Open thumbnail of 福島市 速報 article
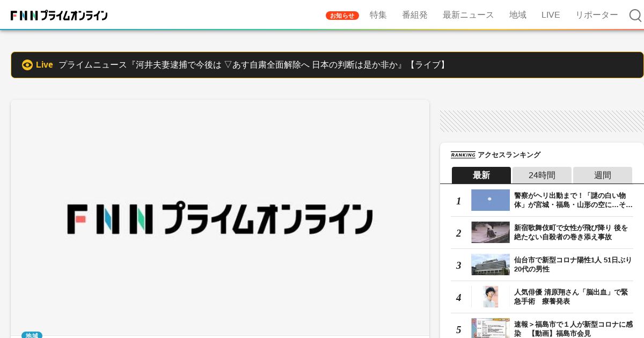Image resolution: width=644 pixels, height=338 pixels. tap(491, 328)
